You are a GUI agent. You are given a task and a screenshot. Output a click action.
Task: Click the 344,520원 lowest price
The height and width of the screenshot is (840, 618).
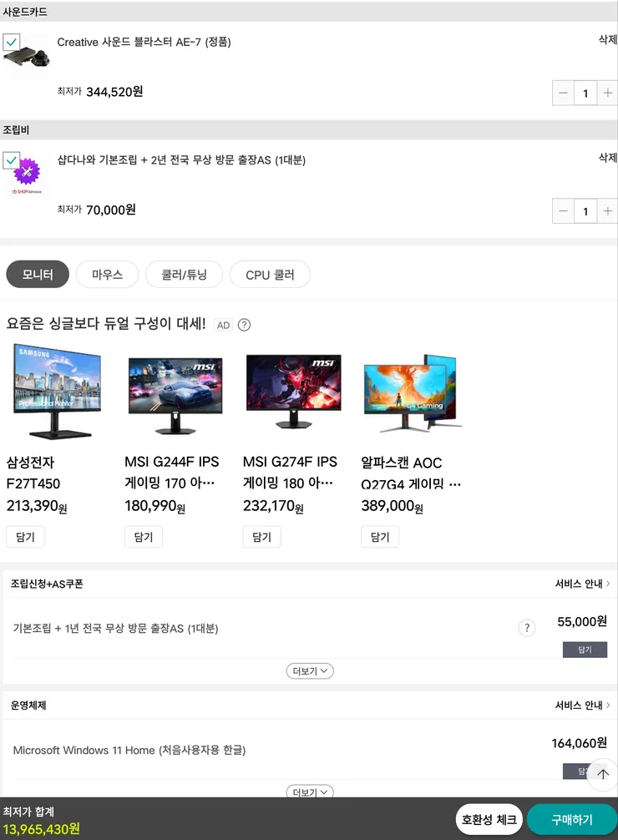click(x=114, y=92)
